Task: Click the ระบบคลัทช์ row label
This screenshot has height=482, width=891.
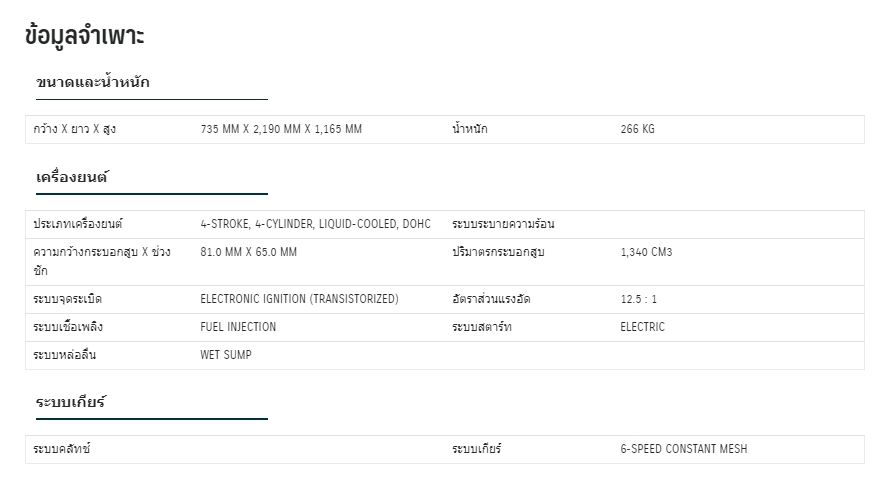Action: tap(62, 449)
